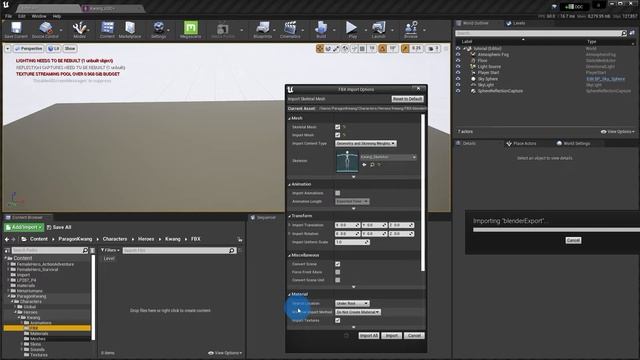Toggle Import Textures checkbox
The height and width of the screenshot is (360, 640).
pos(338,320)
